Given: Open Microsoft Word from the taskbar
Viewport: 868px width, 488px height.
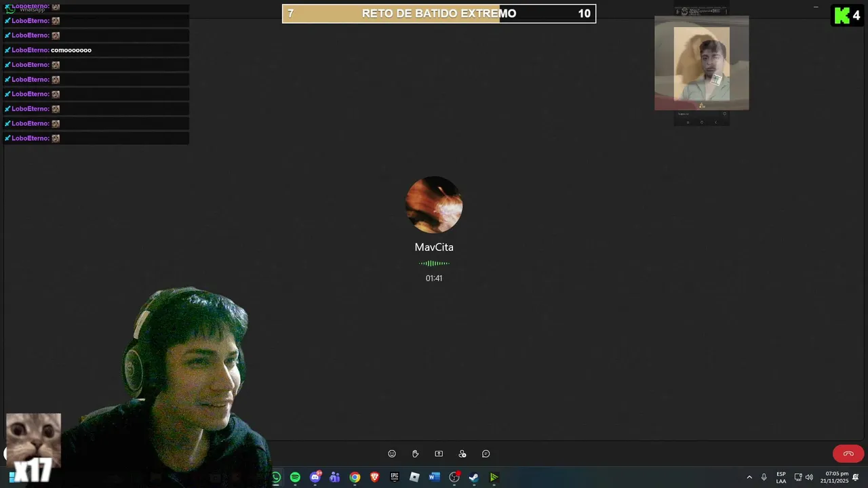Looking at the screenshot, I should pyautogui.click(x=435, y=477).
